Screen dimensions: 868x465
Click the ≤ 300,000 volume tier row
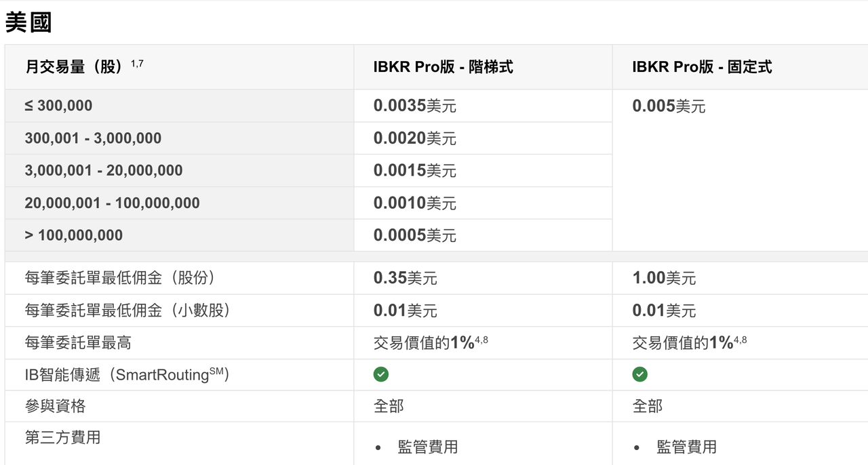(179, 106)
